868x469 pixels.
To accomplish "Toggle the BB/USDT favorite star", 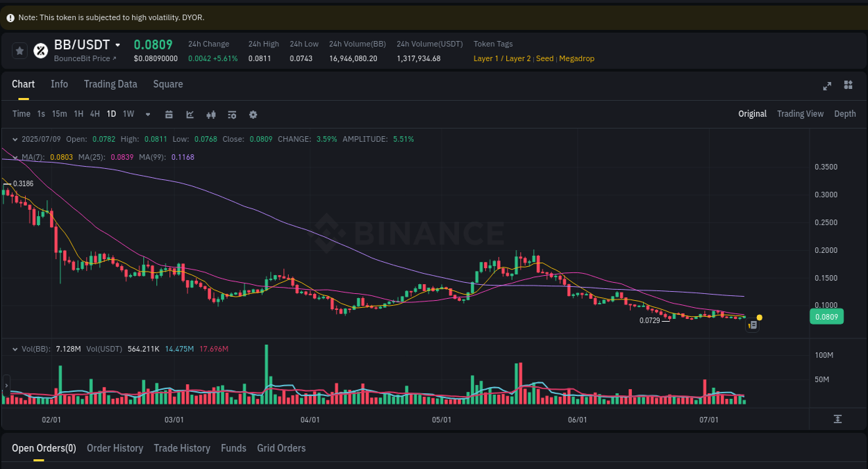I will point(19,50).
